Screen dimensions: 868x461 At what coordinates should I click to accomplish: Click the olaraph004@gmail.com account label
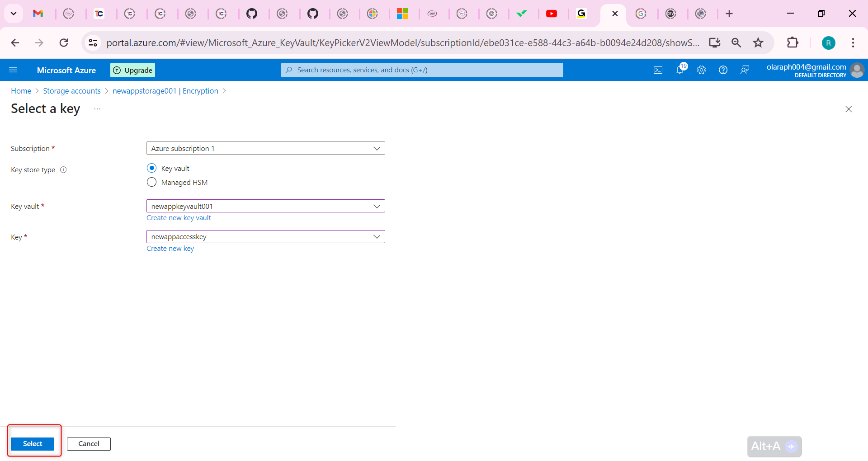[x=806, y=67]
